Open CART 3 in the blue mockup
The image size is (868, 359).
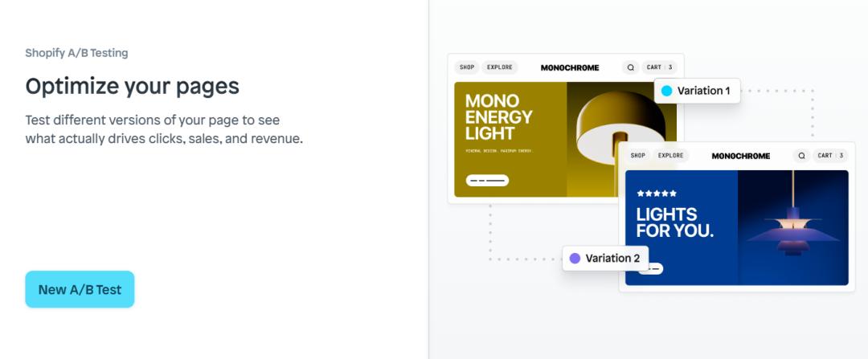coord(830,156)
